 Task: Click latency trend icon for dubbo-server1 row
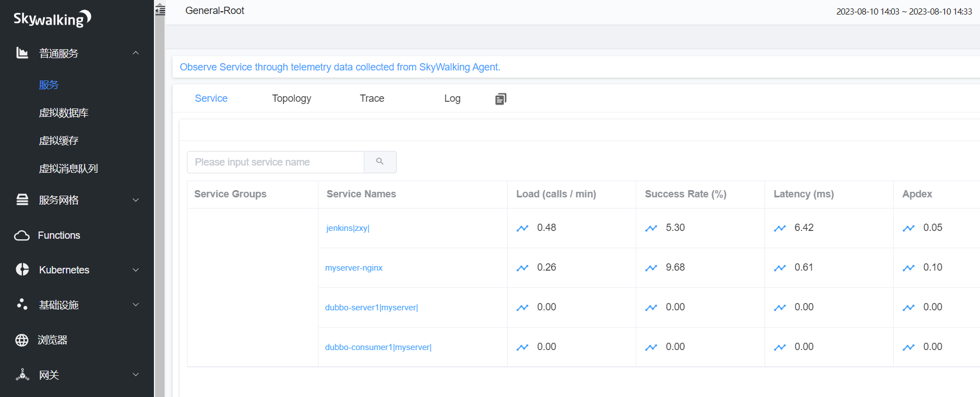tap(780, 308)
